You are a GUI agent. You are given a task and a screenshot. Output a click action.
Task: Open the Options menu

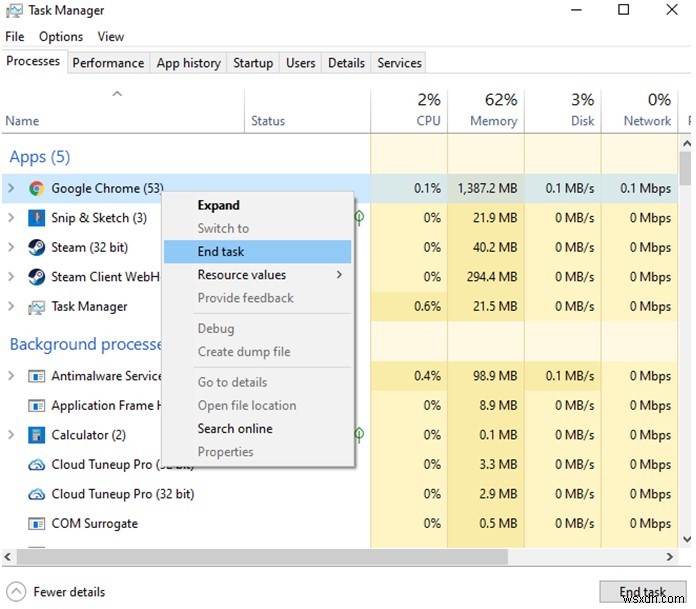coord(61,37)
